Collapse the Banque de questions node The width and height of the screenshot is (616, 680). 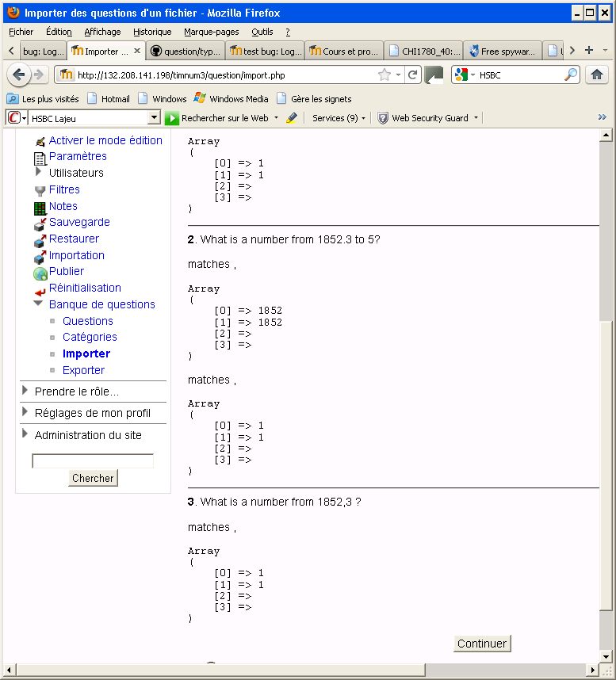coord(38,303)
